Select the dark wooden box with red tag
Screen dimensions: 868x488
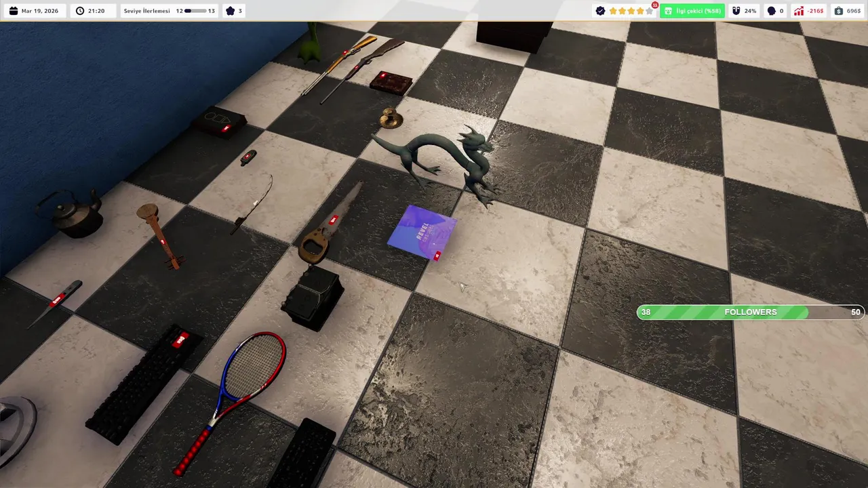click(x=391, y=82)
